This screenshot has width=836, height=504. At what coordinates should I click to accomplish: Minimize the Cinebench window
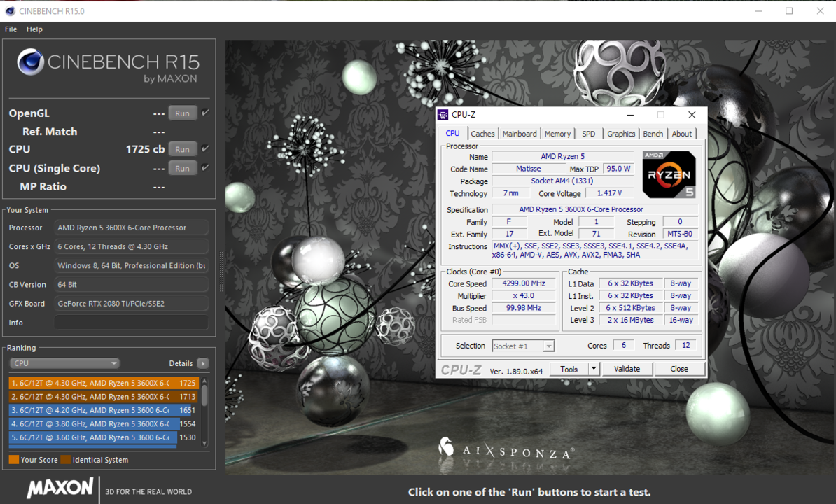pyautogui.click(x=759, y=10)
